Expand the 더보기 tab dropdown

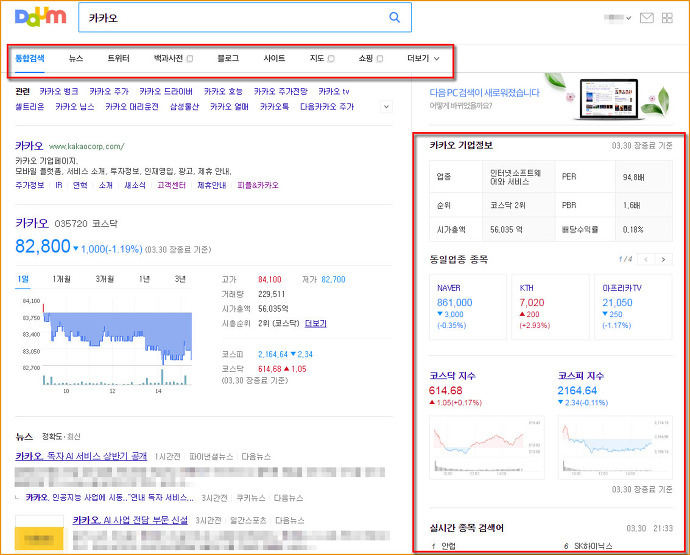[x=423, y=58]
